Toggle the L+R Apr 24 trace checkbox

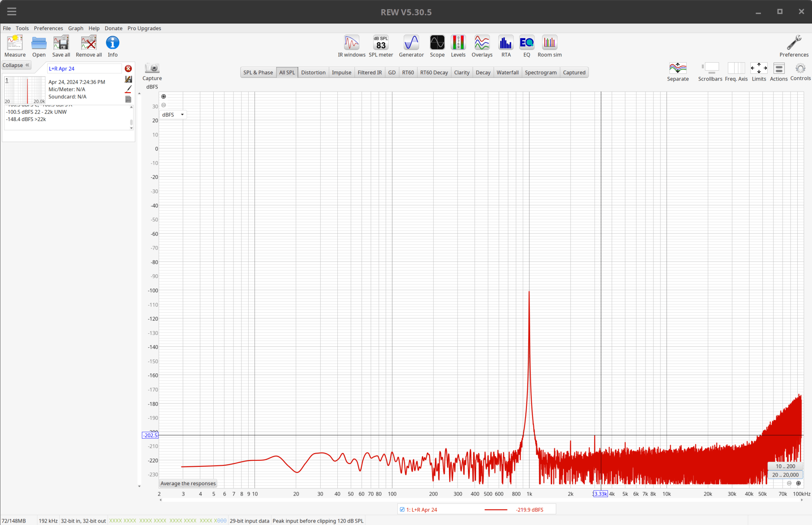click(x=402, y=510)
